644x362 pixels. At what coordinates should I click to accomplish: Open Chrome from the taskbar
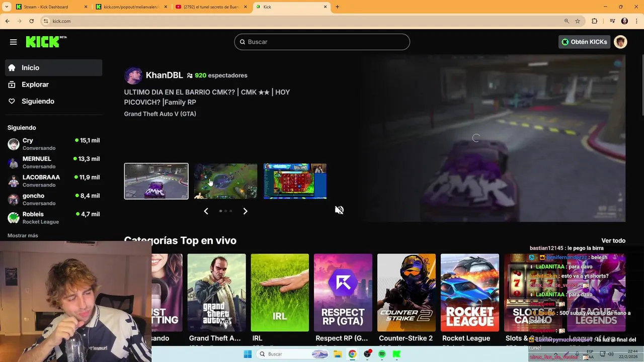[352, 354]
